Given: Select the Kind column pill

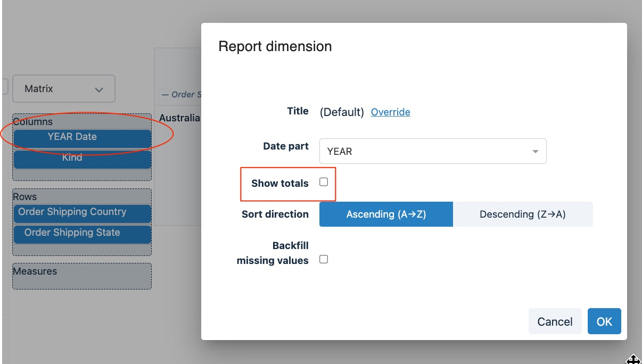Looking at the screenshot, I should point(82,158).
